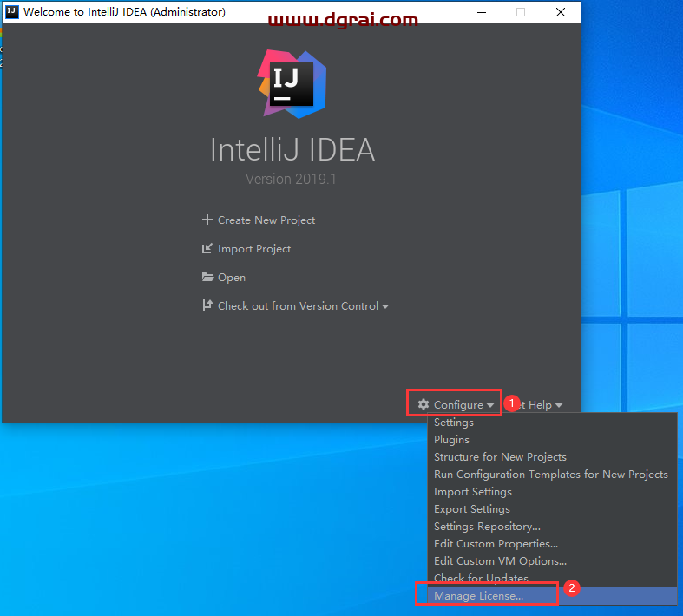Open Manage License... entry
The width and height of the screenshot is (683, 616).
pos(552,595)
